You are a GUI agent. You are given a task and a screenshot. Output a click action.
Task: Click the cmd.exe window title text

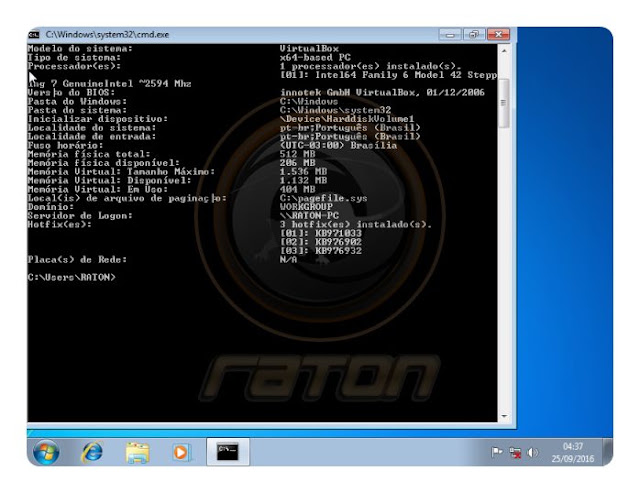tap(107, 35)
